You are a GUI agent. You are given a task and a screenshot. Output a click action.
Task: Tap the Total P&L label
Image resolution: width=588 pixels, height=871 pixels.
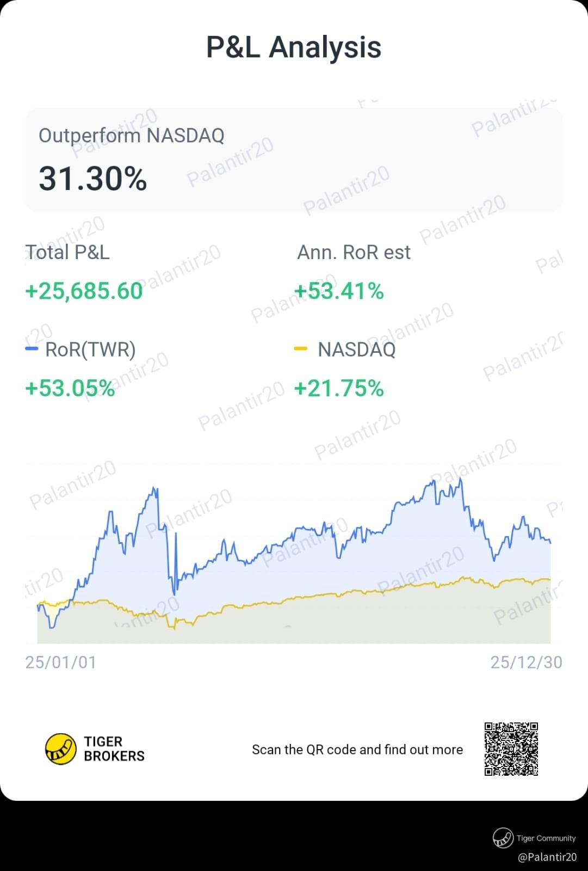coord(67,252)
